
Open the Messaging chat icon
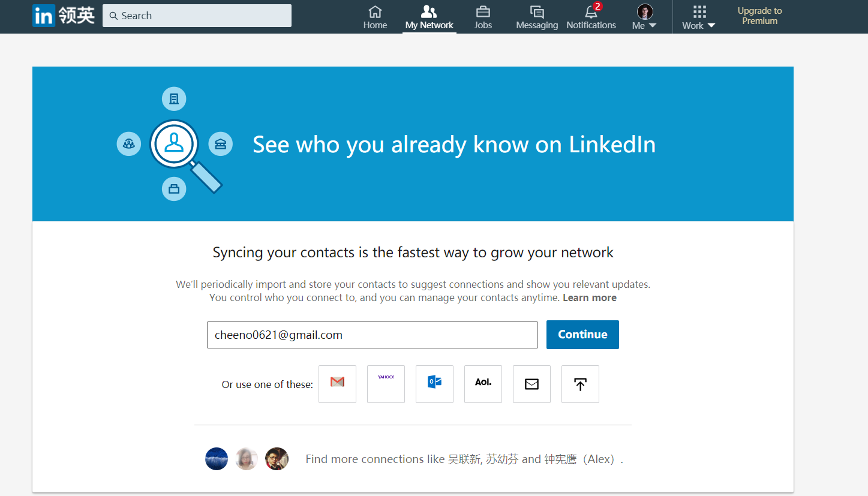537,17
